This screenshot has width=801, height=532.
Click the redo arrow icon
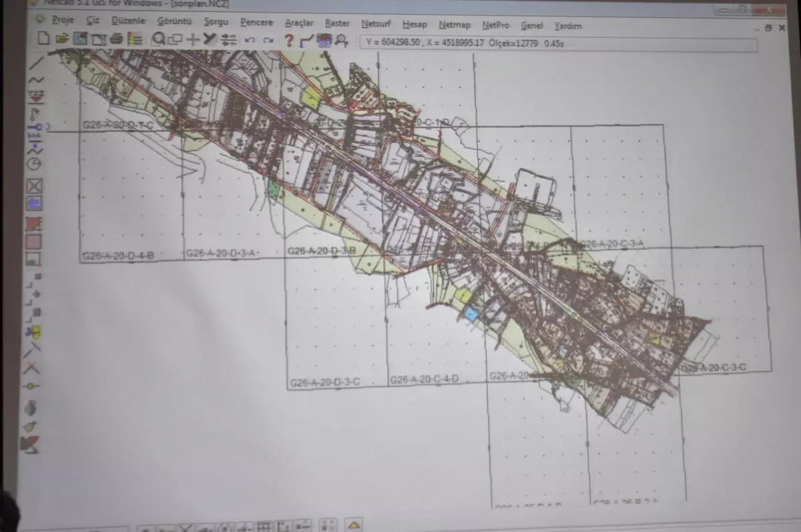pos(268,41)
